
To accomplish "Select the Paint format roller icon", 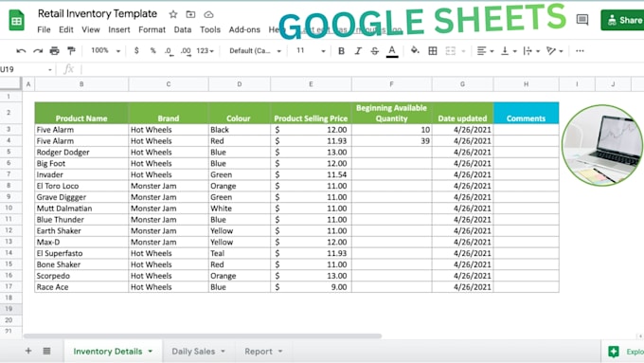I will pyautogui.click(x=71, y=51).
